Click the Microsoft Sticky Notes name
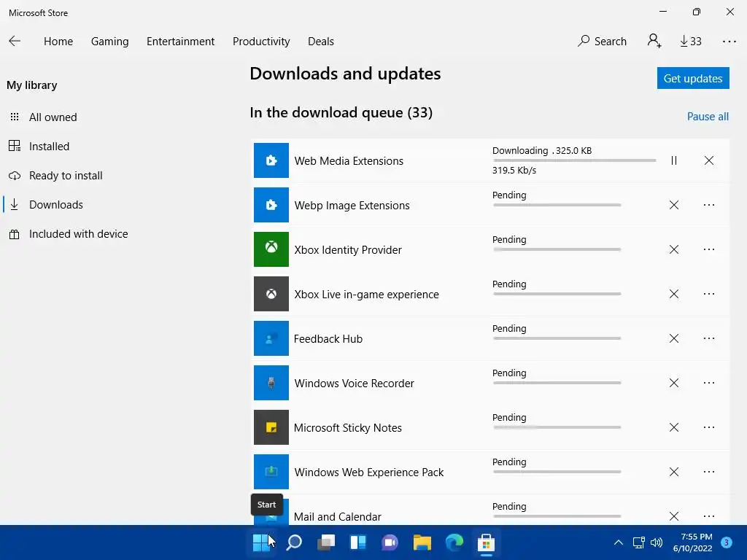Image resolution: width=747 pixels, height=560 pixels. point(348,427)
